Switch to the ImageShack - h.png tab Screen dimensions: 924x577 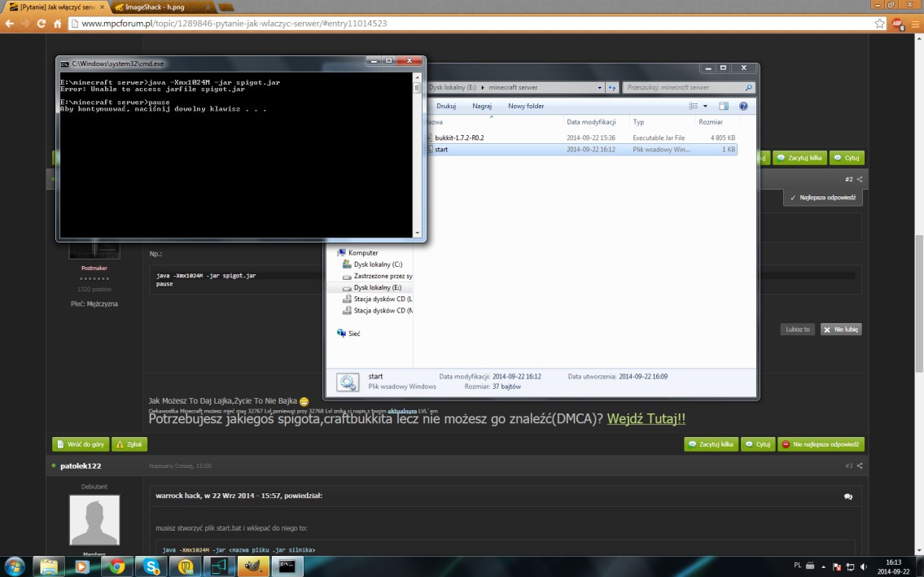[164, 7]
